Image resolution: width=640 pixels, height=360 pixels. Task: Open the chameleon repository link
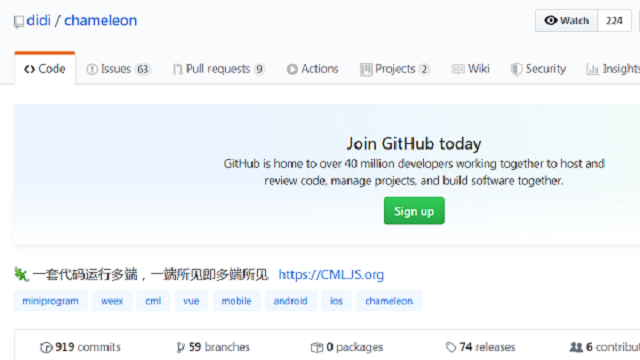pyautogui.click(x=100, y=20)
